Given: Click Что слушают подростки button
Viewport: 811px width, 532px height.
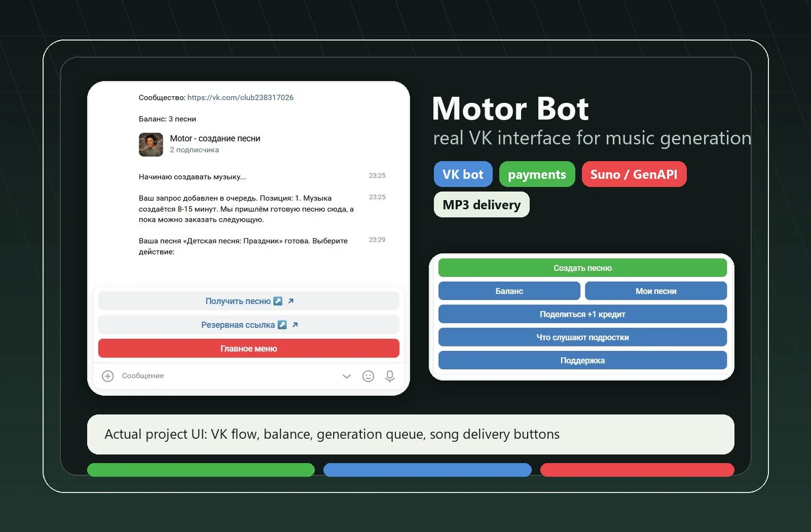Looking at the screenshot, I should click(x=582, y=337).
